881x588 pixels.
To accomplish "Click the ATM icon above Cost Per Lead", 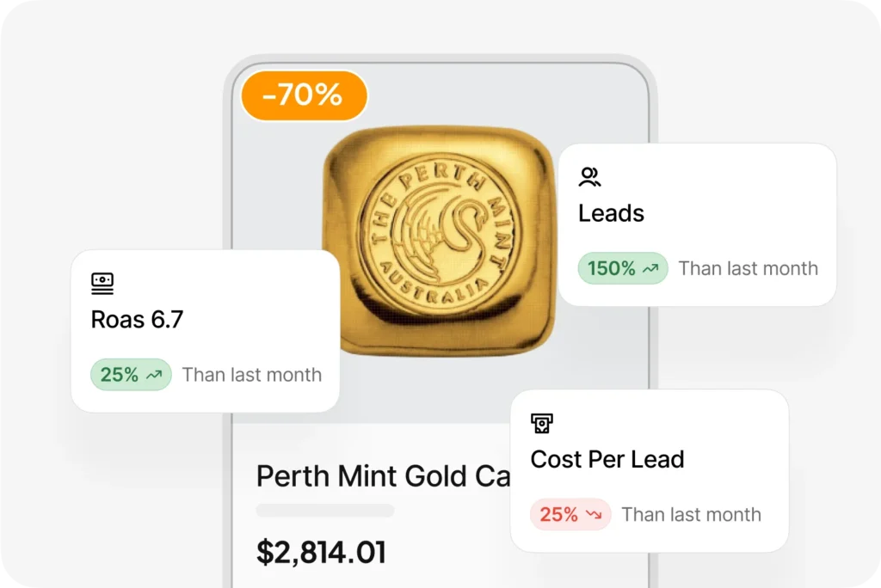I will coord(541,423).
